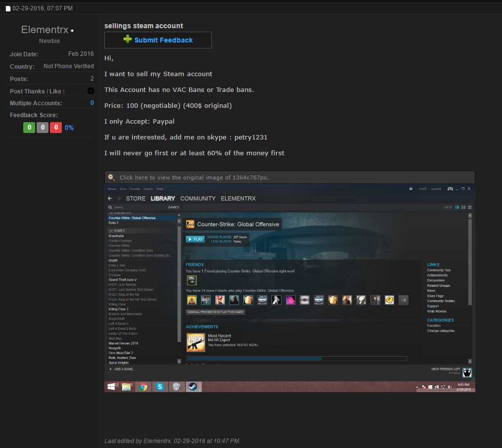Click the green plus icon in Submit Feedback

coord(128,39)
